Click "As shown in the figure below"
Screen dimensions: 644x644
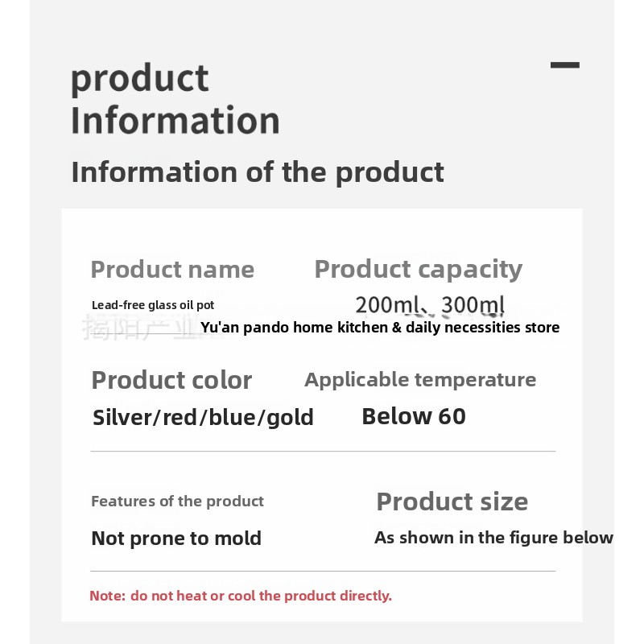(493, 538)
